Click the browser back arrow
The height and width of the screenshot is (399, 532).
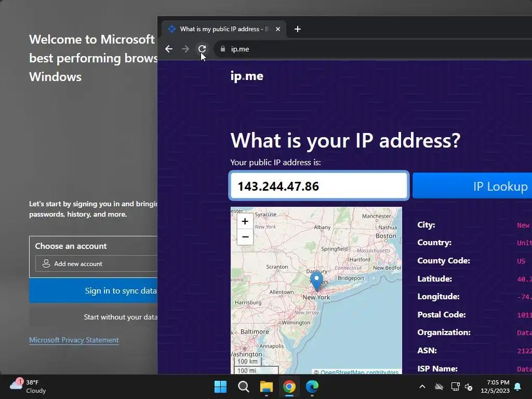[x=169, y=49]
